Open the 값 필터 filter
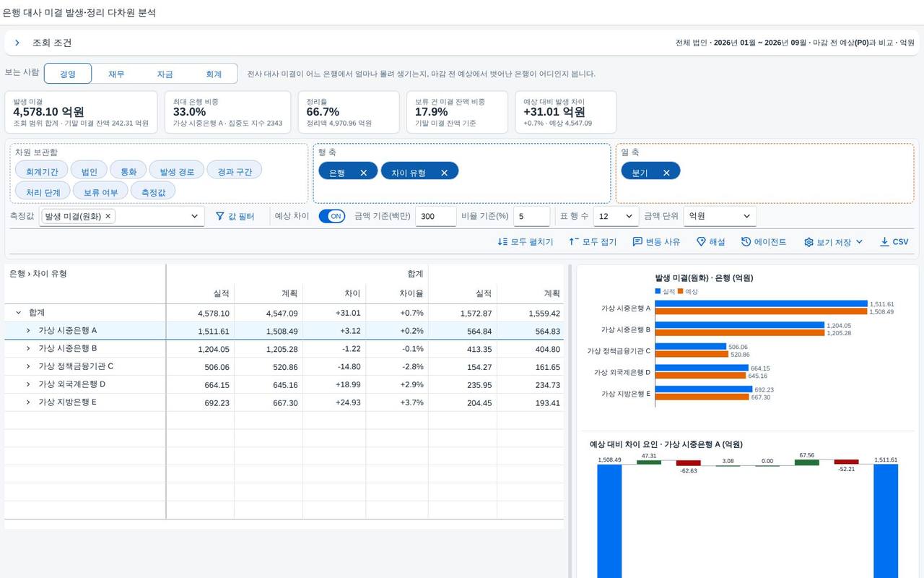This screenshot has height=578, width=924. pyautogui.click(x=235, y=216)
